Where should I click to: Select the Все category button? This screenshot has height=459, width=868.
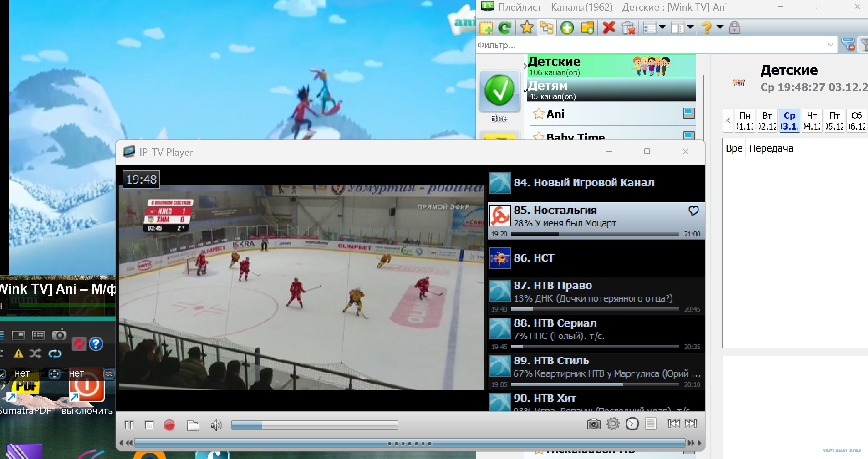(499, 97)
